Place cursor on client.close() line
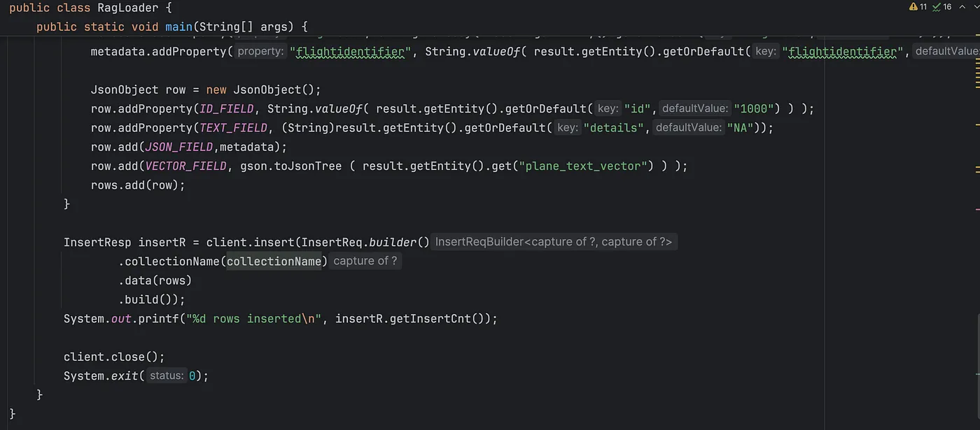This screenshot has width=980, height=430. 114,357
